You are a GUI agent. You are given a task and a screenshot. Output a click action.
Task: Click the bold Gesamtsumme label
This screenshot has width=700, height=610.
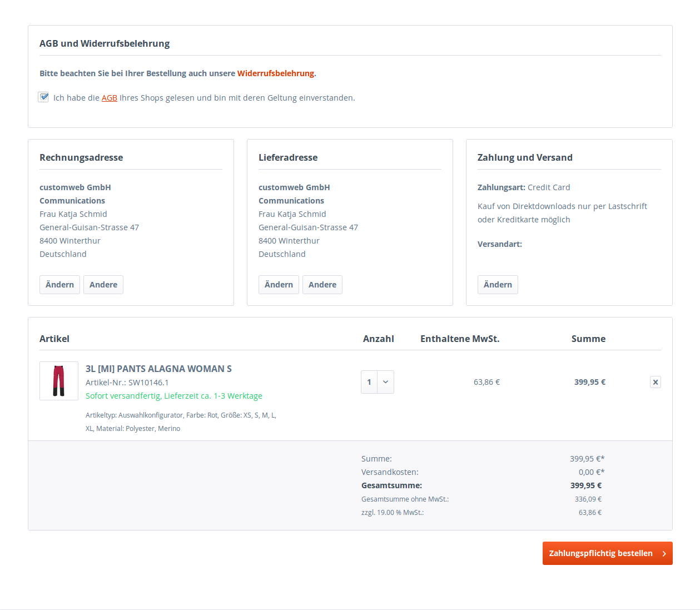(x=391, y=485)
